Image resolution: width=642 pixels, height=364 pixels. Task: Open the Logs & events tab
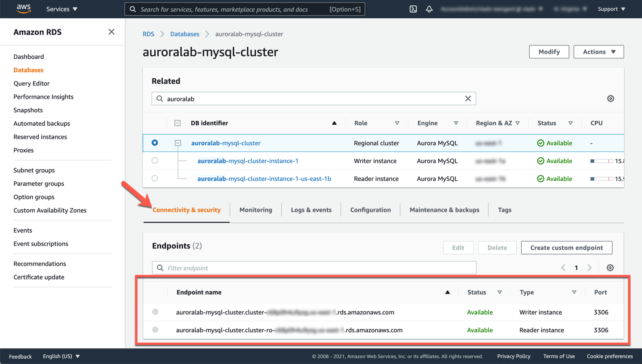point(311,210)
